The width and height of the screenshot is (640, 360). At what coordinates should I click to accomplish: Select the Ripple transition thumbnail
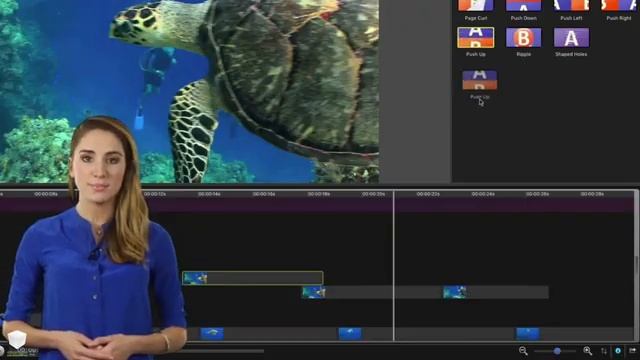point(523,38)
